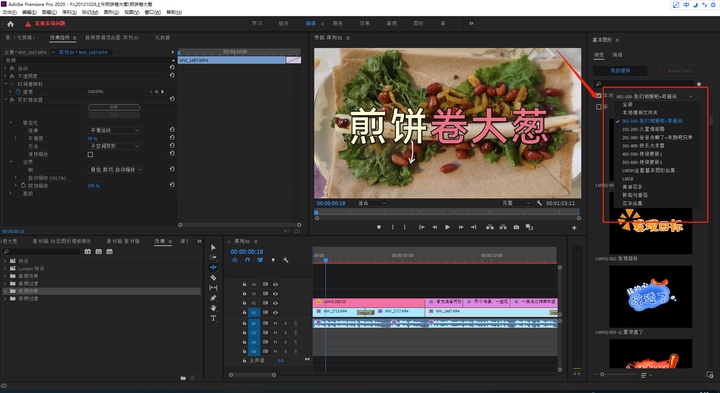This screenshot has height=393, width=720.
Task: Go to Out point in program monitor
Action: click(x=473, y=227)
